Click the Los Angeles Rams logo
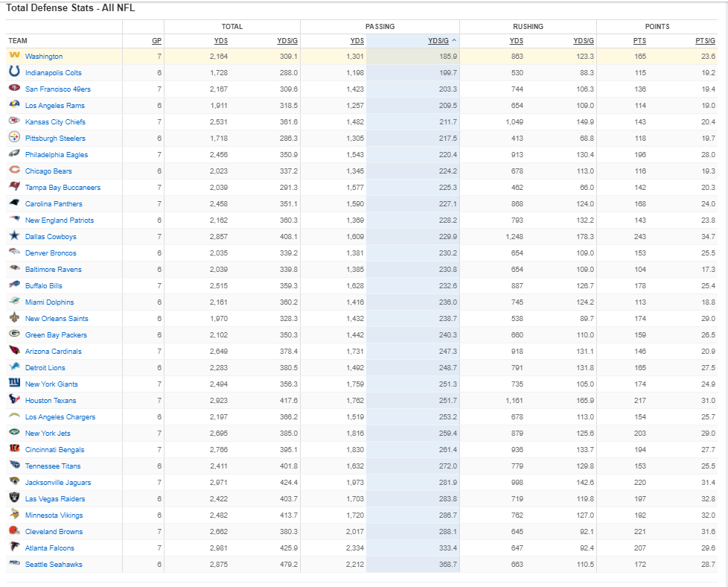The height and width of the screenshot is (587, 728). click(14, 104)
